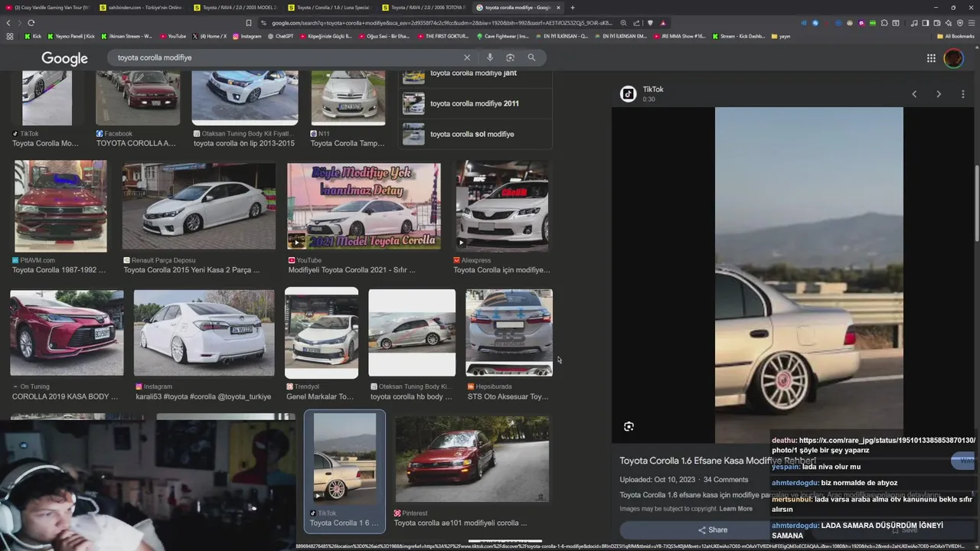This screenshot has height=551, width=980.
Task: Open Renault Parça Deposu Corolla 2015 image
Action: coord(199,206)
